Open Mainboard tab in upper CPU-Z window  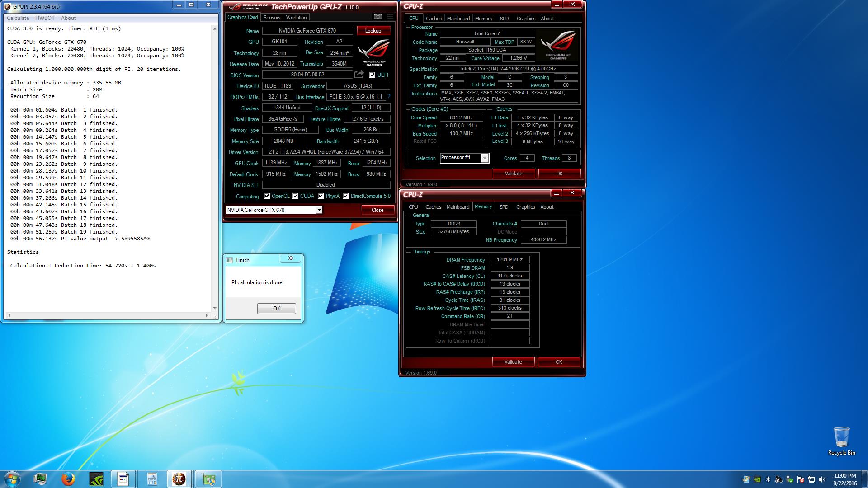pyautogui.click(x=458, y=19)
